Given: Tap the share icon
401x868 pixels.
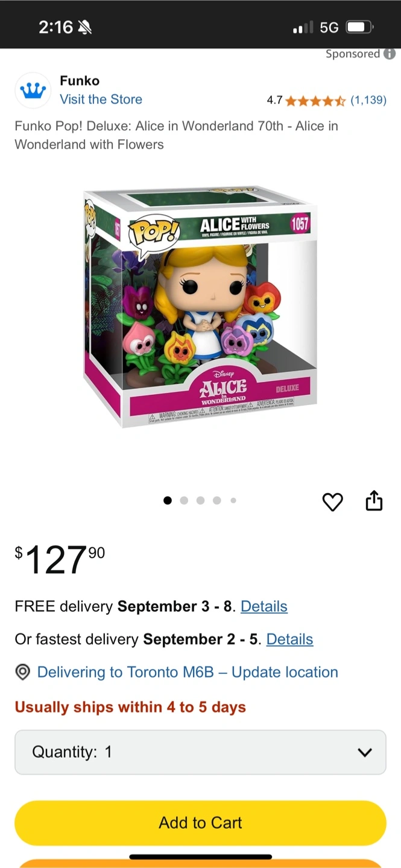Looking at the screenshot, I should coord(374,500).
